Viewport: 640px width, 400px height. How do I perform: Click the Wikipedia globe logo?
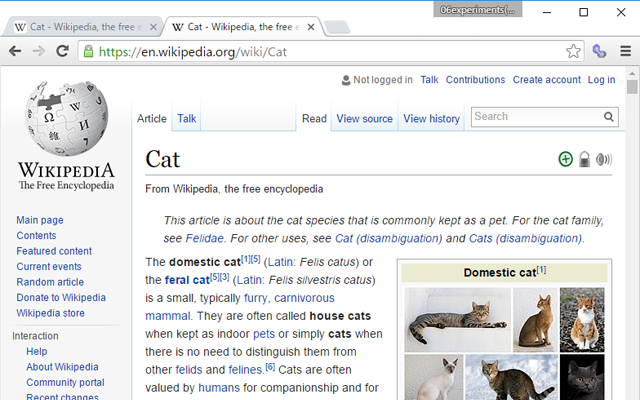click(66, 118)
